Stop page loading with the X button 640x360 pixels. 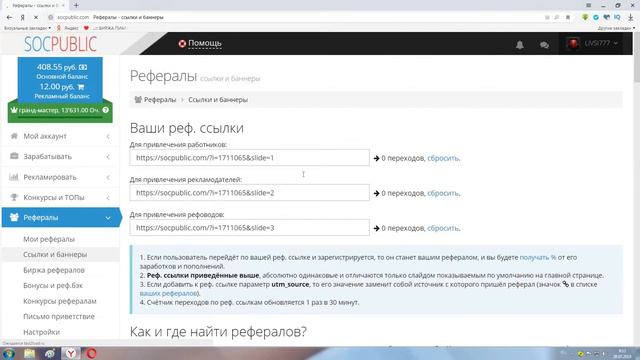[36, 18]
